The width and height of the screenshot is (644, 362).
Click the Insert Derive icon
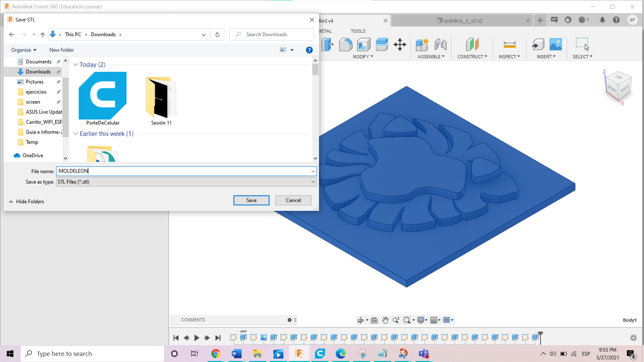(538, 44)
